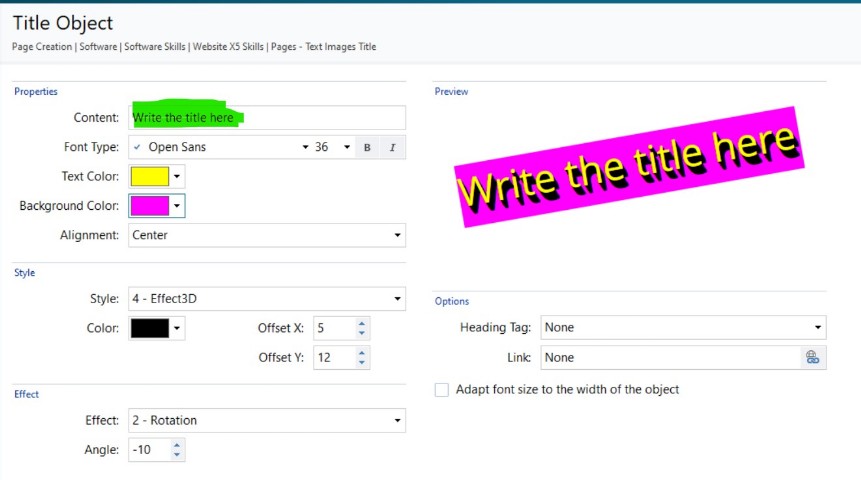Decrease Offset Y with the down arrow
The image size is (861, 480).
click(361, 363)
